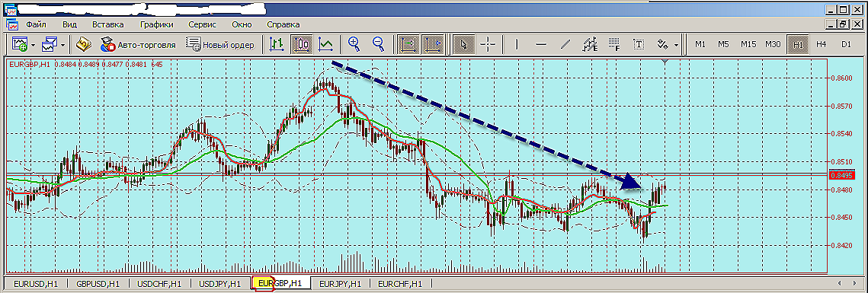Select the Fibonacci retracement tool
This screenshot has height=293, width=868.
click(x=614, y=45)
